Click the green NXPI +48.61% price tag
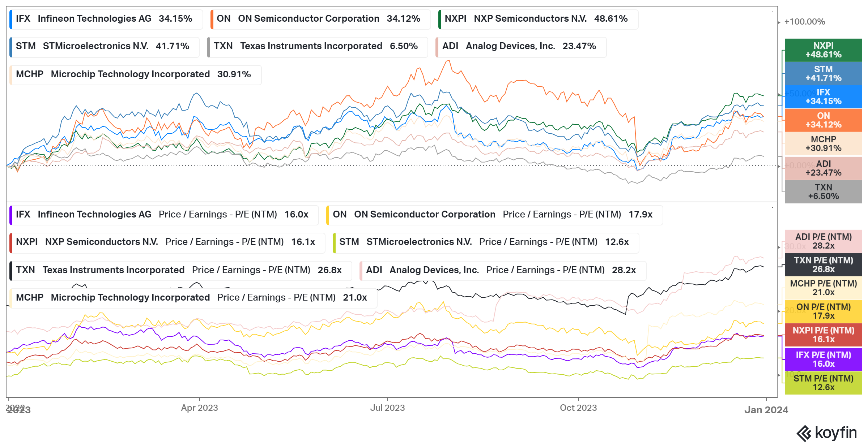The image size is (868, 448). [x=823, y=50]
